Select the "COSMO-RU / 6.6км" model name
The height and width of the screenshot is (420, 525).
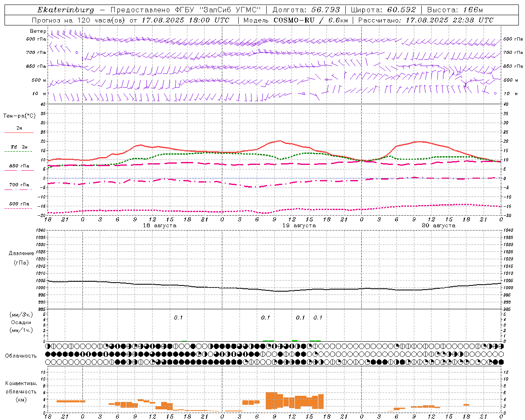310,20
